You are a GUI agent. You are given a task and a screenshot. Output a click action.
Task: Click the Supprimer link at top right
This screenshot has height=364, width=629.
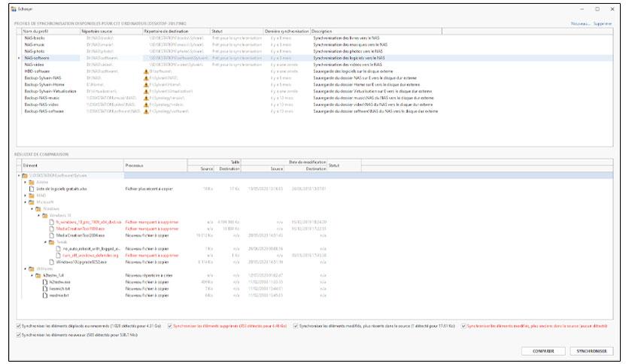coord(603,23)
